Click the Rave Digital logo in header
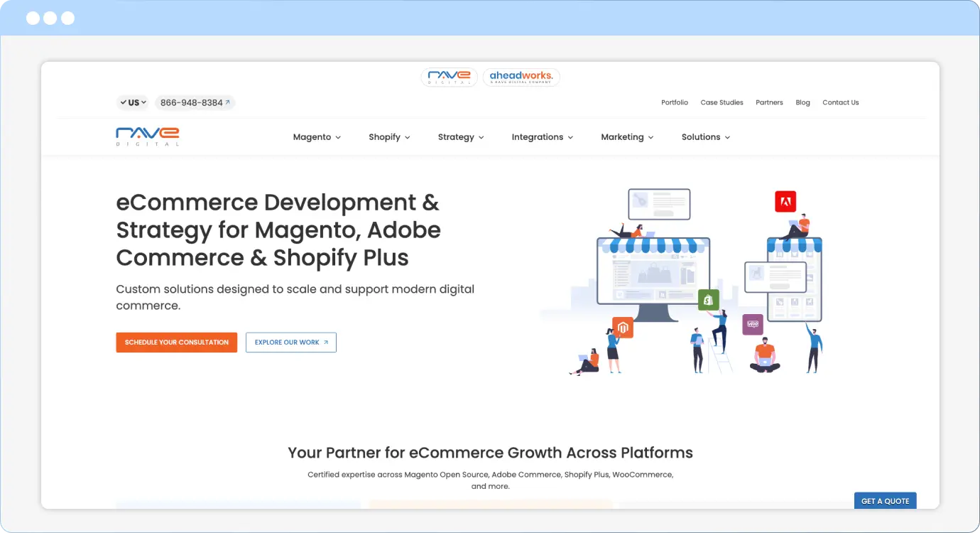This screenshot has width=980, height=533. [148, 136]
